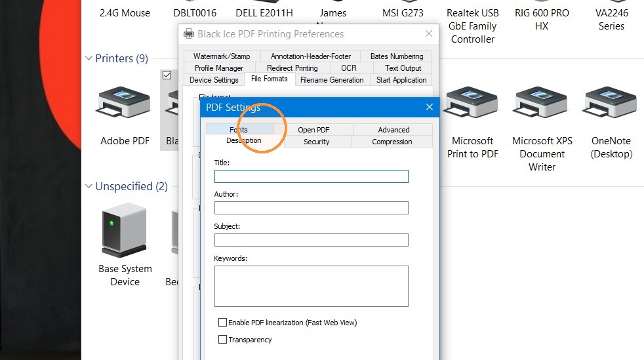The image size is (644, 360).
Task: Collapse the Printers (9) group
Action: tap(89, 58)
